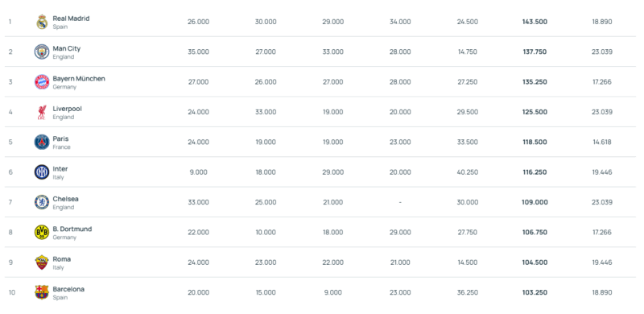Screen dimensions: 644x314
Task: Open the Real Madrid team name link
Action: coord(71,19)
